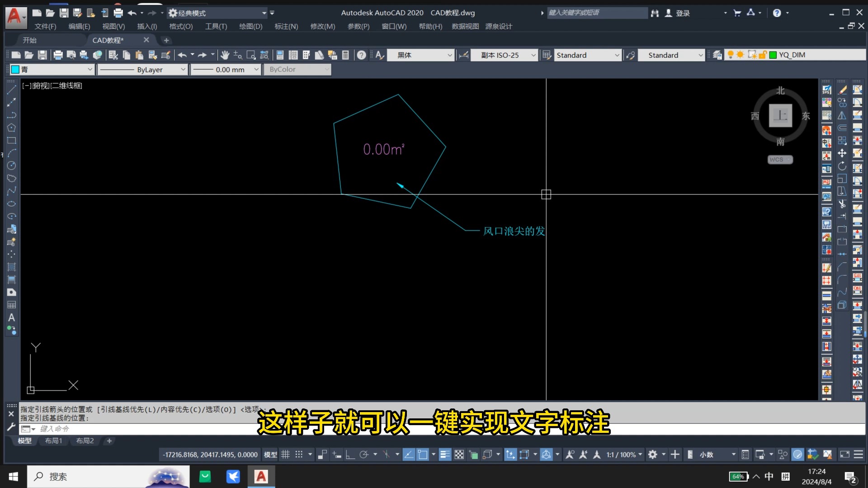Select the Multiline Text tool

point(11,318)
